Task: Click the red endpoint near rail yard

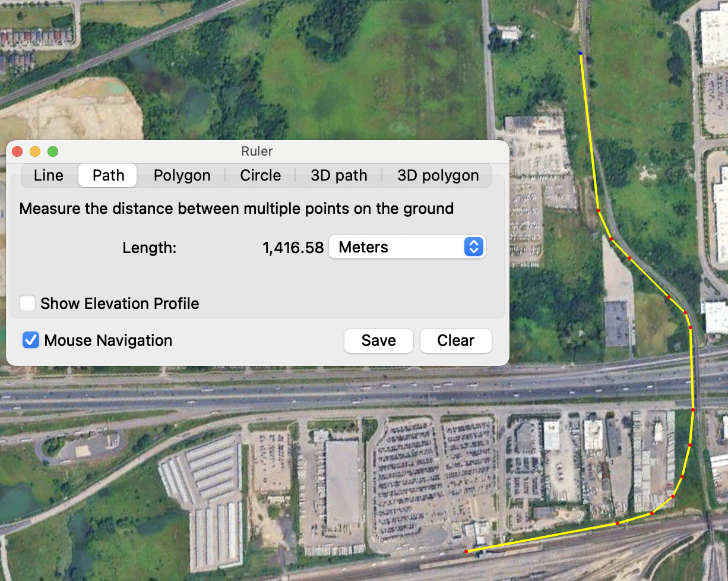Action: [x=466, y=552]
